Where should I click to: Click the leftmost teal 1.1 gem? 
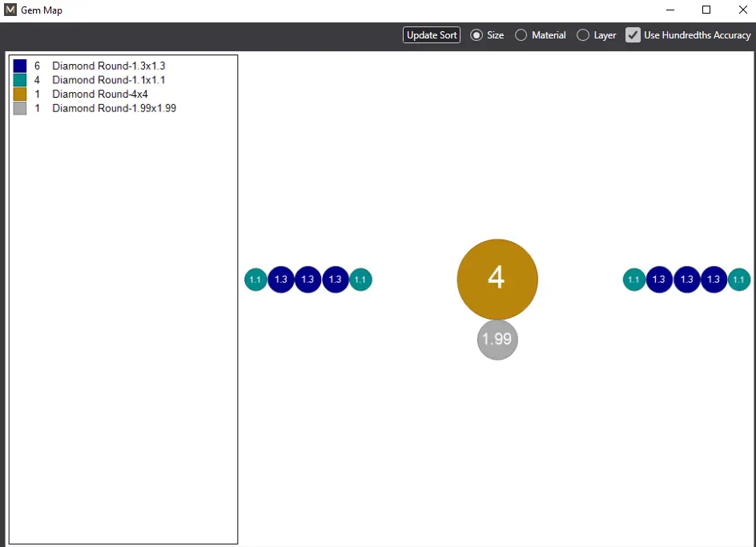255,280
